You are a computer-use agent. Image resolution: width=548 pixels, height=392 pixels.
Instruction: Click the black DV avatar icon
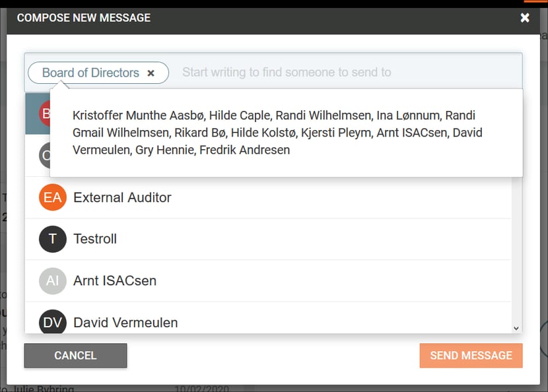click(52, 321)
